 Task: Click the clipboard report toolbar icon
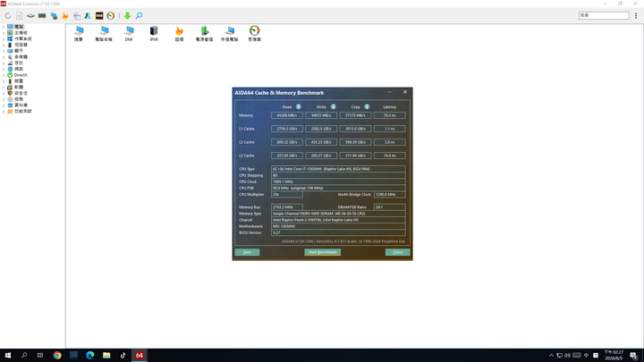tap(77, 15)
